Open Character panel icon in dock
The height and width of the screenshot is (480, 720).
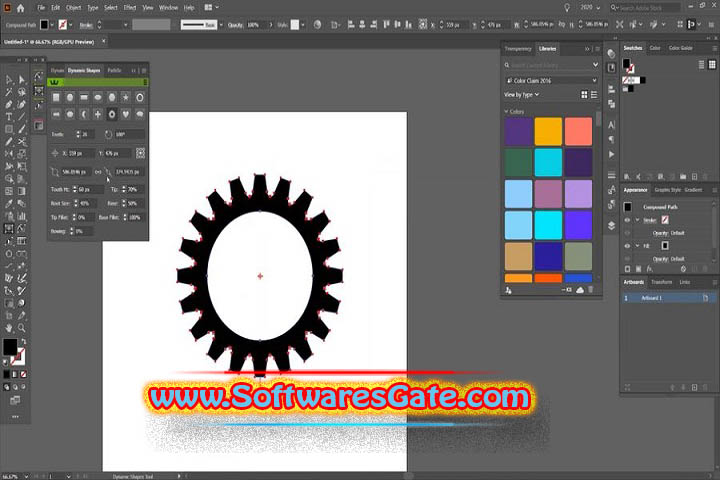click(x=611, y=125)
